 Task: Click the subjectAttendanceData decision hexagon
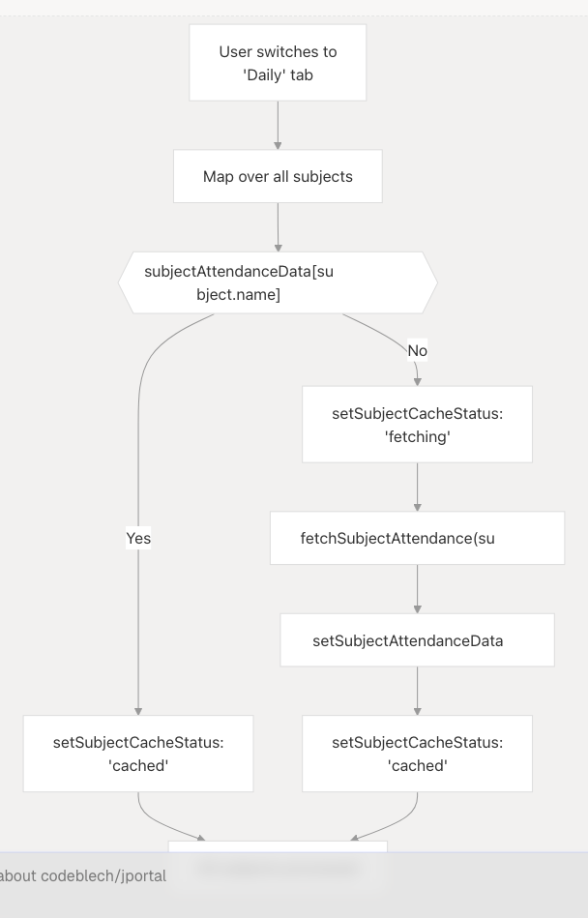click(278, 282)
